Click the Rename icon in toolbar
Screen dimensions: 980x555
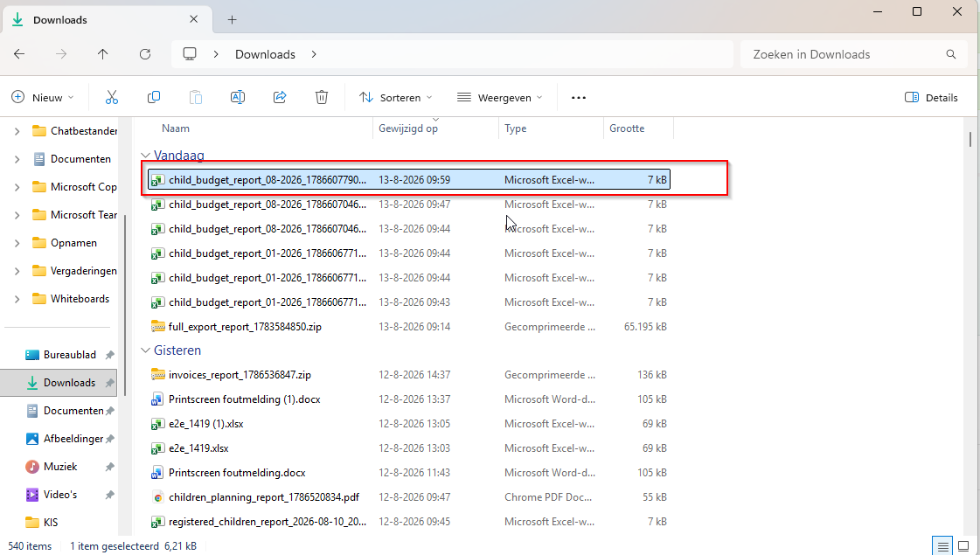(x=238, y=98)
